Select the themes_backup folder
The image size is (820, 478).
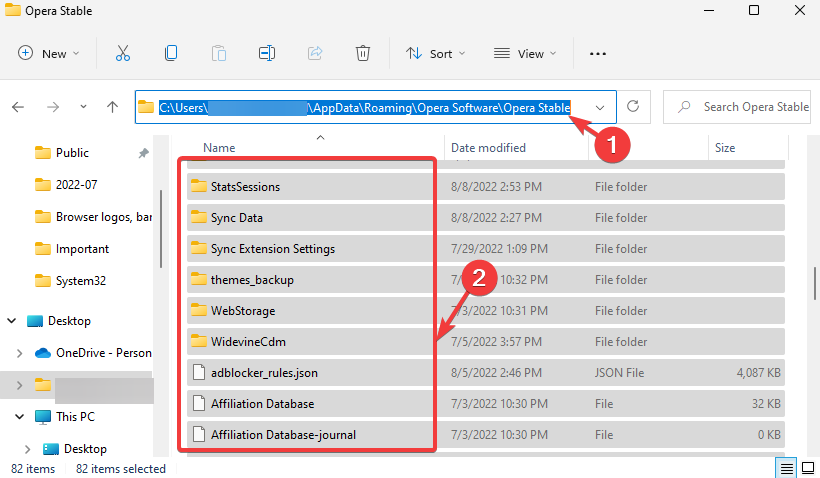click(x=486, y=280)
